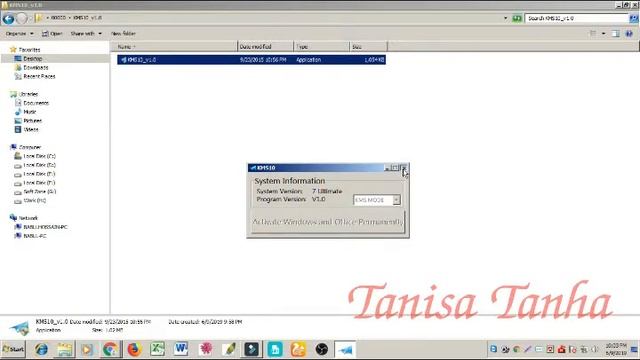Sort files by Name column
Viewport: 640px width, 360px height.
click(x=174, y=47)
